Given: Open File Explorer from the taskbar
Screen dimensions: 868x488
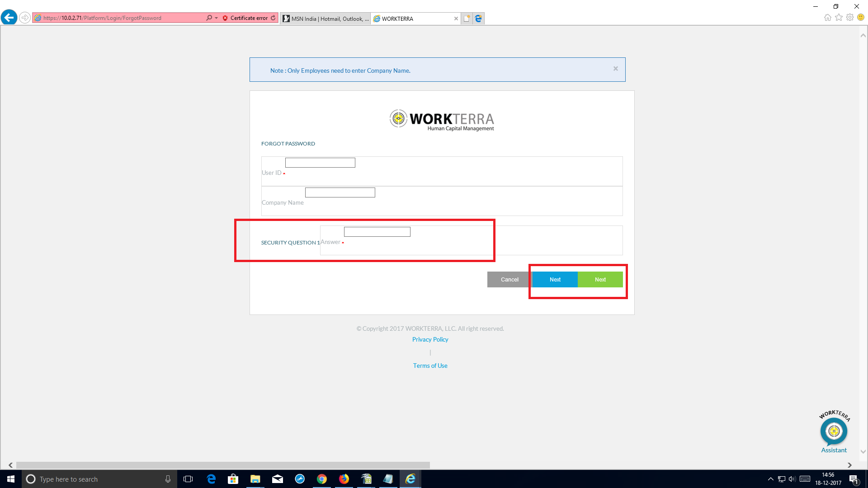Looking at the screenshot, I should [x=255, y=479].
